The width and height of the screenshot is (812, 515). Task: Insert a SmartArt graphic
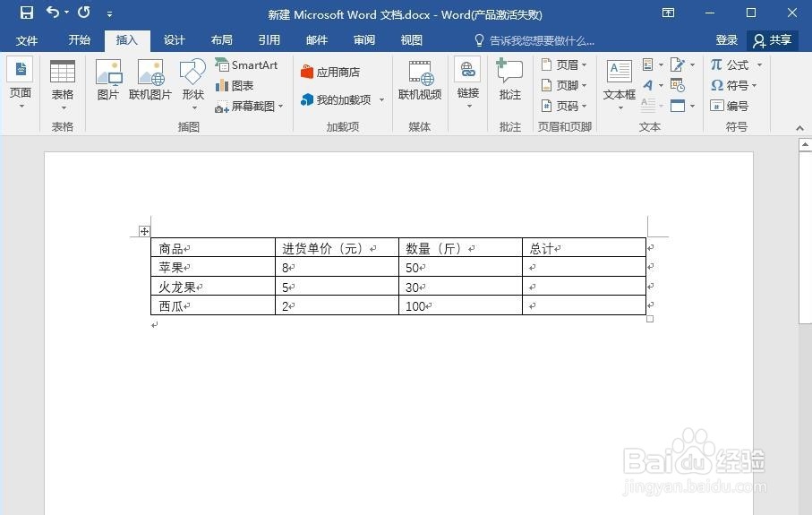coord(246,64)
